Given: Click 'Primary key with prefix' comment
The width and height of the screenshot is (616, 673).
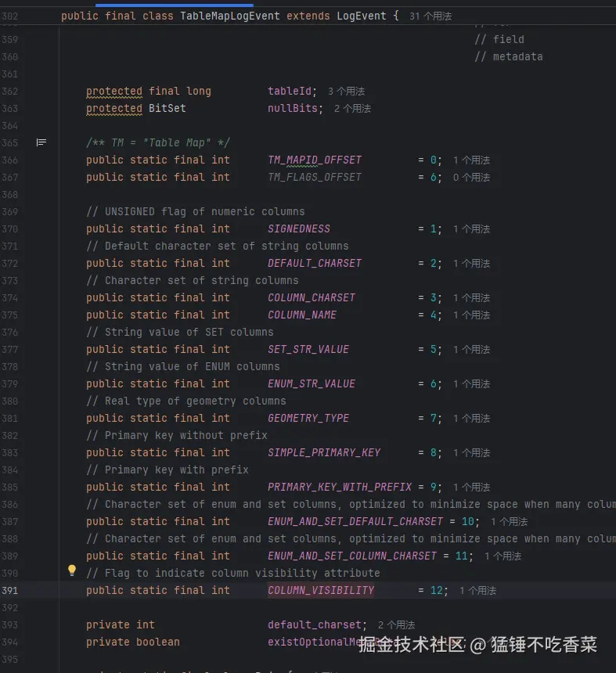Looking at the screenshot, I should (168, 470).
